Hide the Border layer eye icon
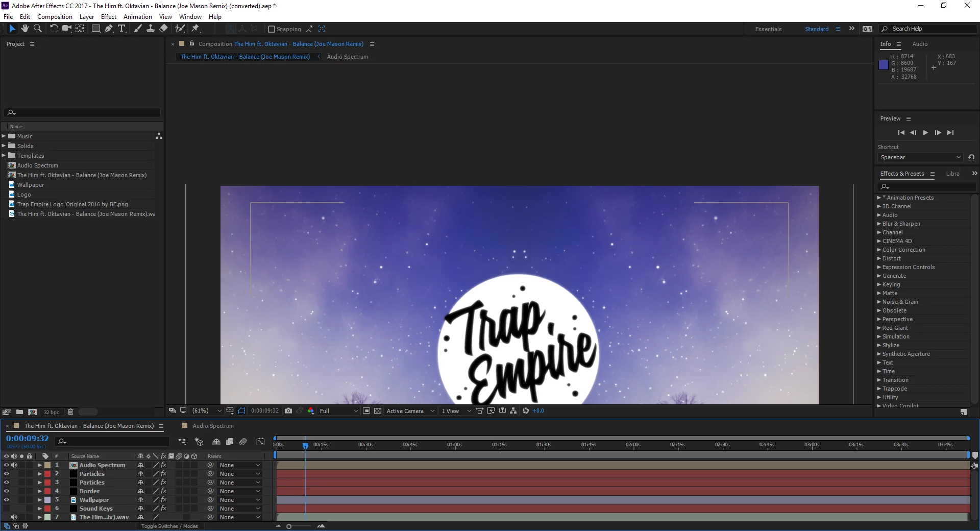This screenshot has height=531, width=980. [x=6, y=491]
